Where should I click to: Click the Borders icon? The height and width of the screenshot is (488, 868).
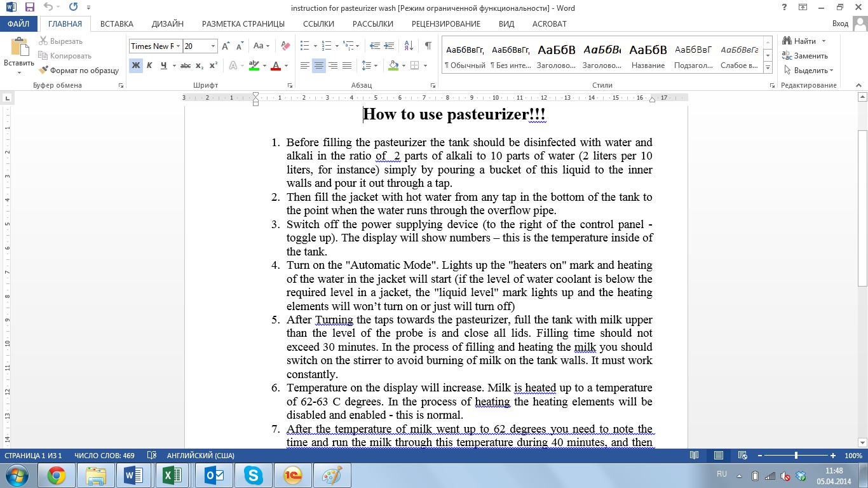tap(414, 65)
